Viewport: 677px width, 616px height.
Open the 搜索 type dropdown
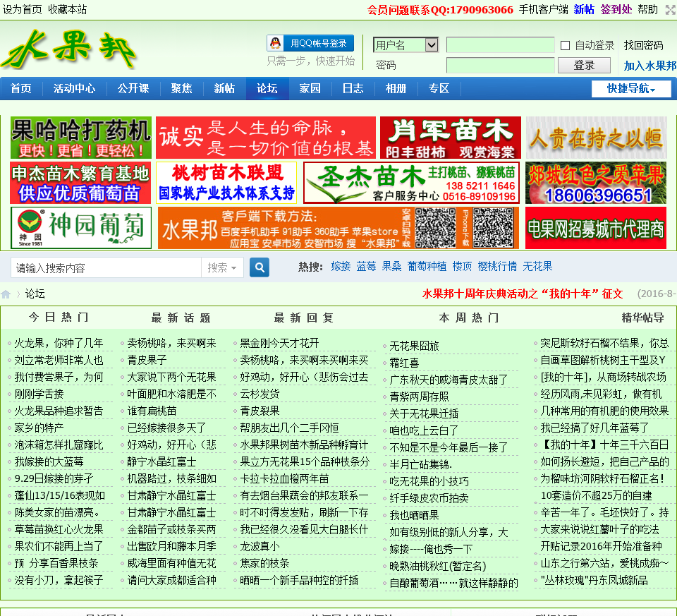click(222, 268)
